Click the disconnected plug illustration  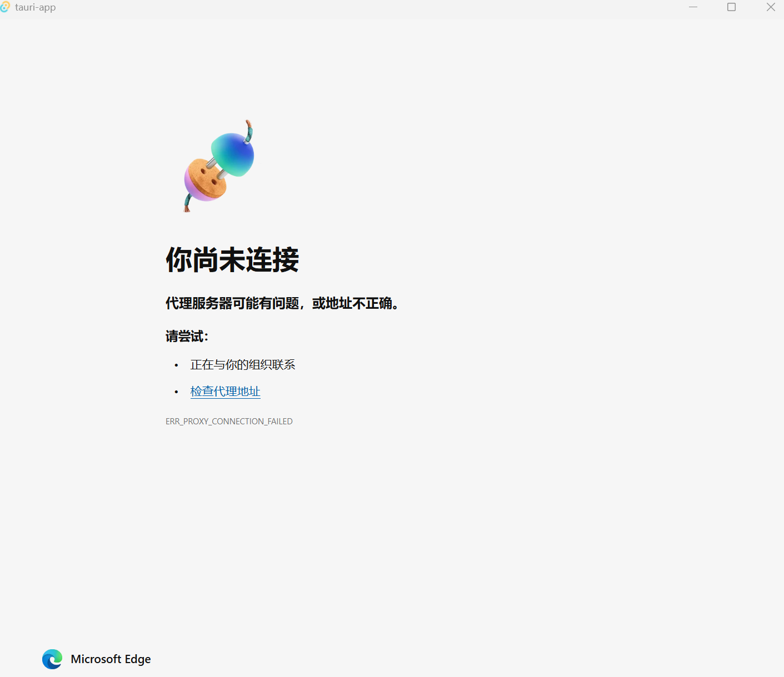coord(219,166)
